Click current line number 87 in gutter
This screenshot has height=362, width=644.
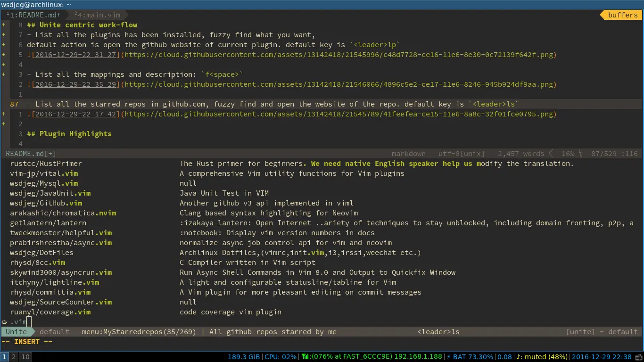point(14,104)
